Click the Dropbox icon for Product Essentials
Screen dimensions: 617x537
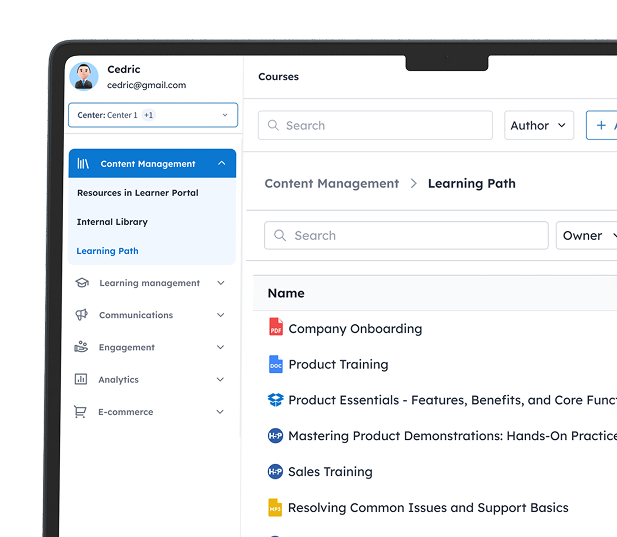click(275, 400)
